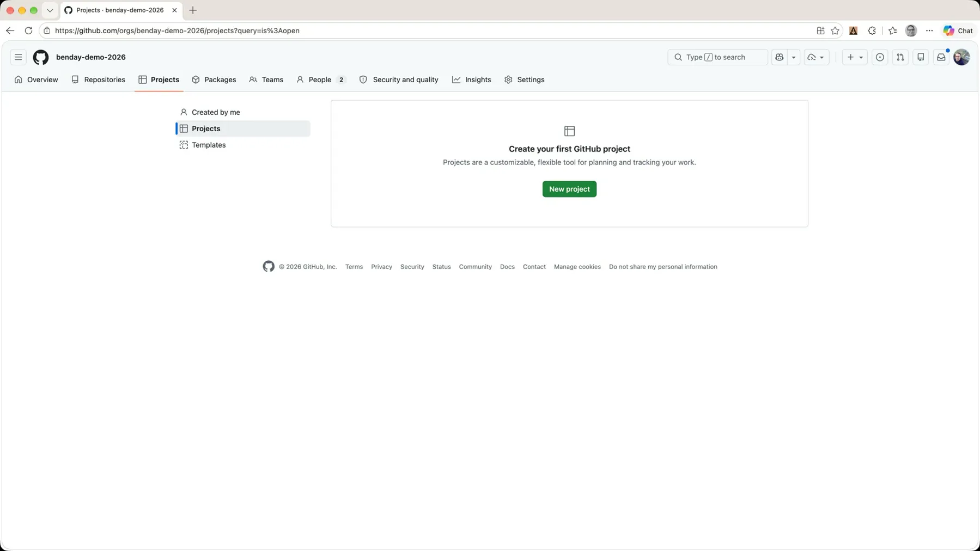This screenshot has height=551, width=980.
Task: Switch to the Overview tab
Action: pos(36,79)
